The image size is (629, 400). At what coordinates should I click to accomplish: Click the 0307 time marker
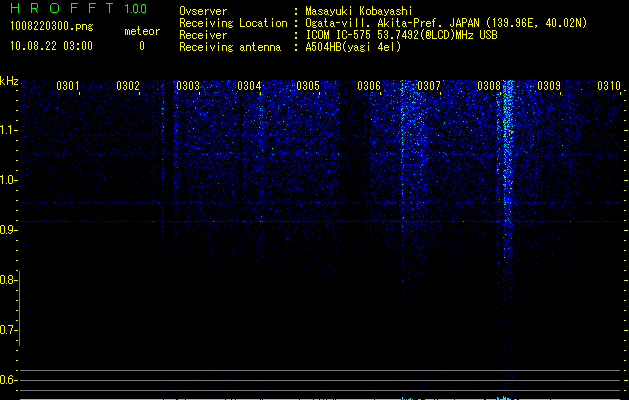pyautogui.click(x=429, y=86)
